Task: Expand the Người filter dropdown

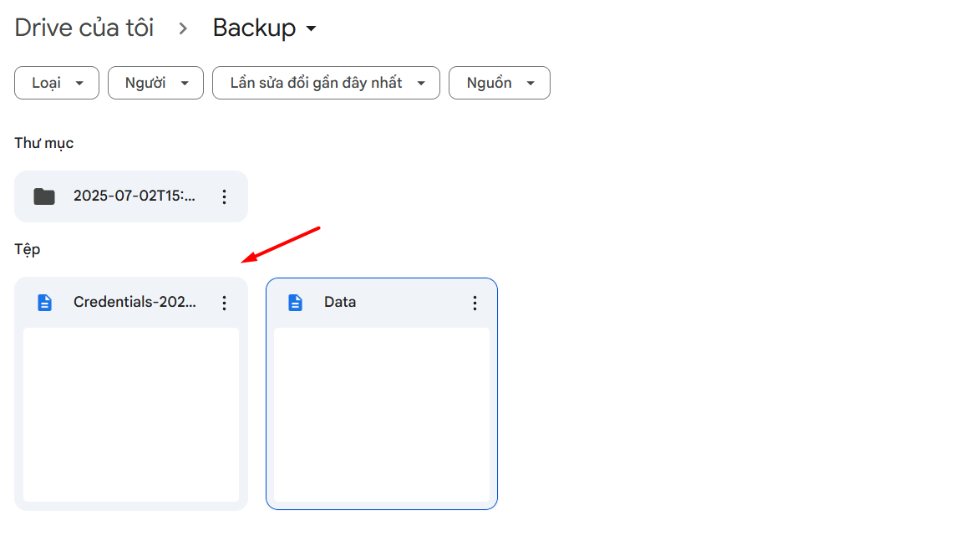Action: click(x=155, y=83)
